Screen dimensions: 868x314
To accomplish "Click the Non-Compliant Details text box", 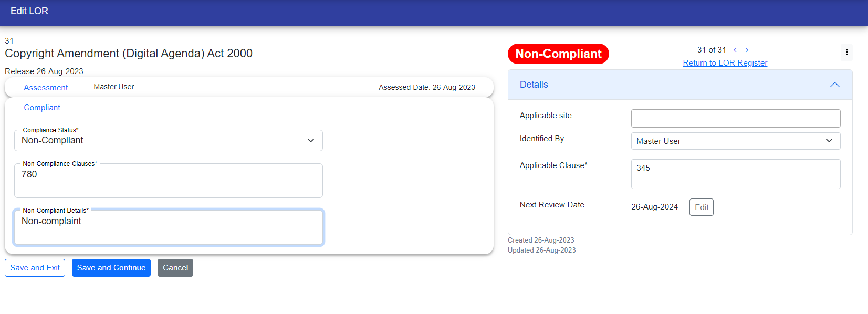I will coord(168,227).
